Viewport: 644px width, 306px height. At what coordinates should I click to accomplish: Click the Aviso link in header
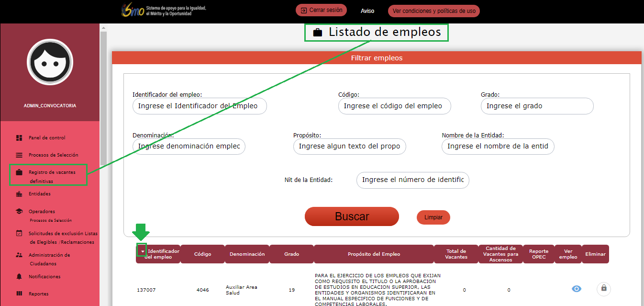coord(367,11)
